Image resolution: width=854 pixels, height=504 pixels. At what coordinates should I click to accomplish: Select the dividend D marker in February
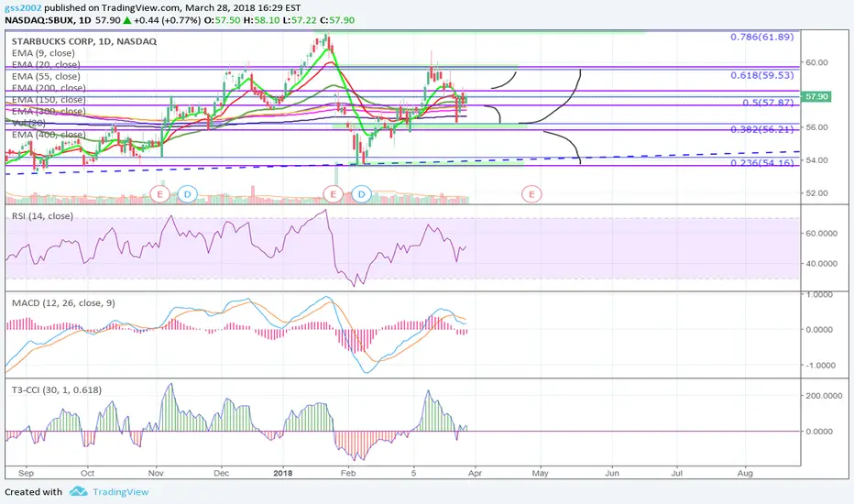(361, 194)
